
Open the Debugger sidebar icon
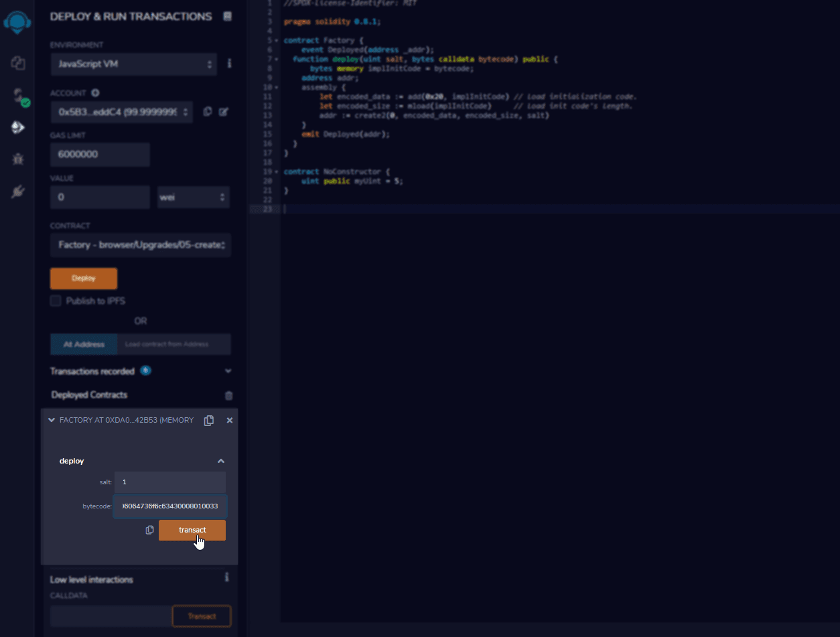[x=18, y=159]
